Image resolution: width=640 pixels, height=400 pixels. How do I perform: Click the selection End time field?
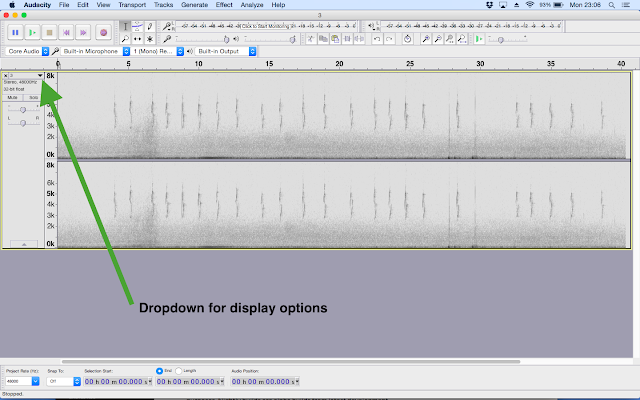190,381
